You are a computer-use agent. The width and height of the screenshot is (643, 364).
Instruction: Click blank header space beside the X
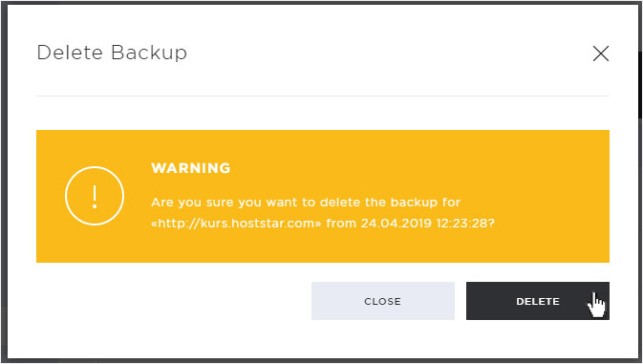[390, 54]
